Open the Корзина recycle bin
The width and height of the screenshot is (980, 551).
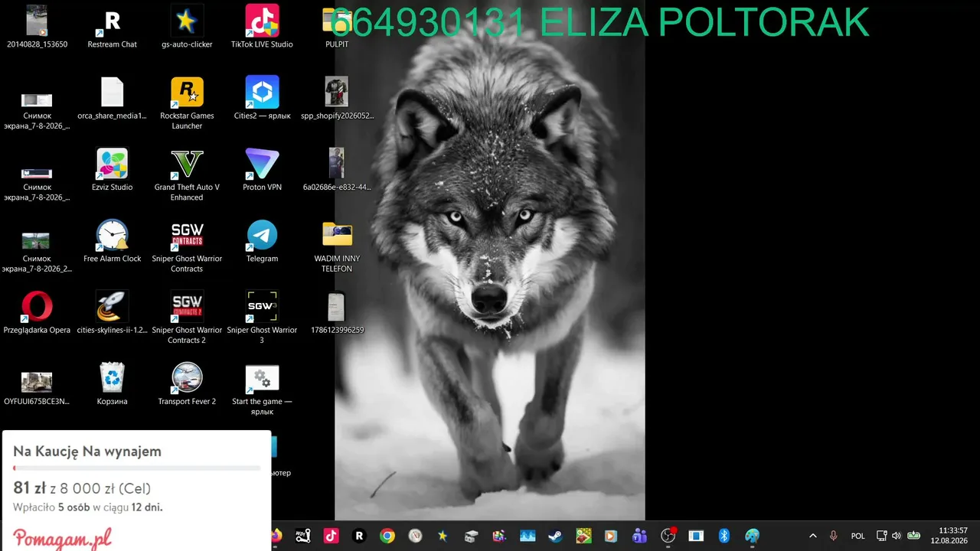(112, 385)
